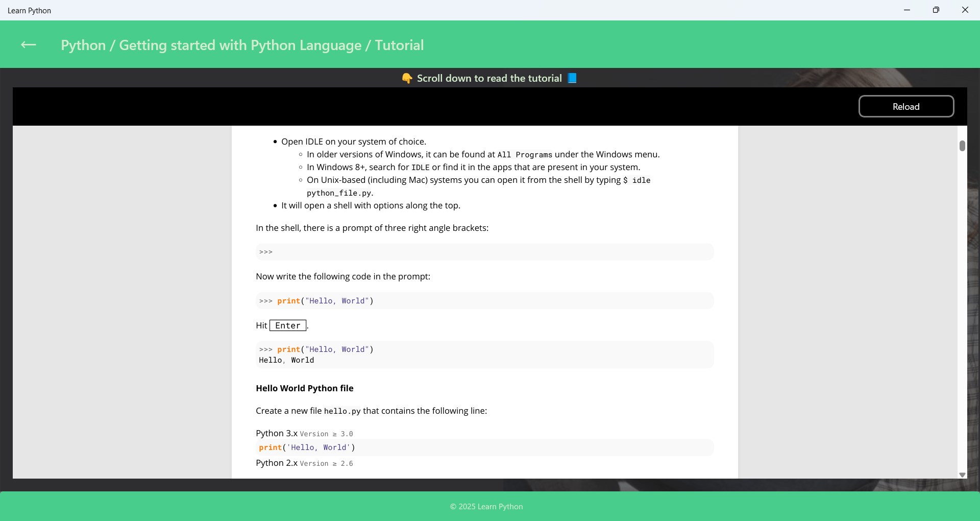Click the Learn Python title bar icon area
The width and height of the screenshot is (980, 521).
click(30, 10)
